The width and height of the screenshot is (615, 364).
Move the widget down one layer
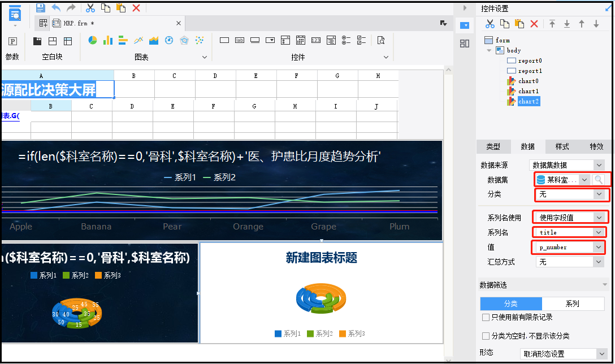point(596,24)
